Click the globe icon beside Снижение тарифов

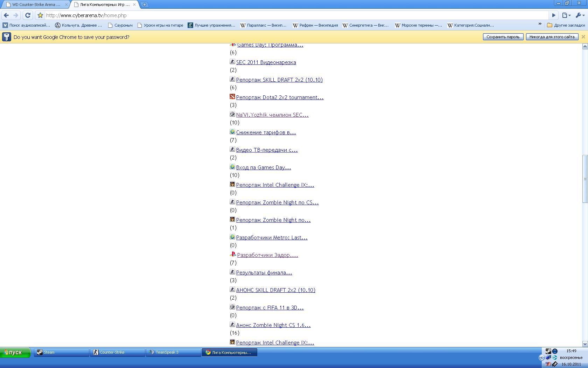tap(232, 131)
